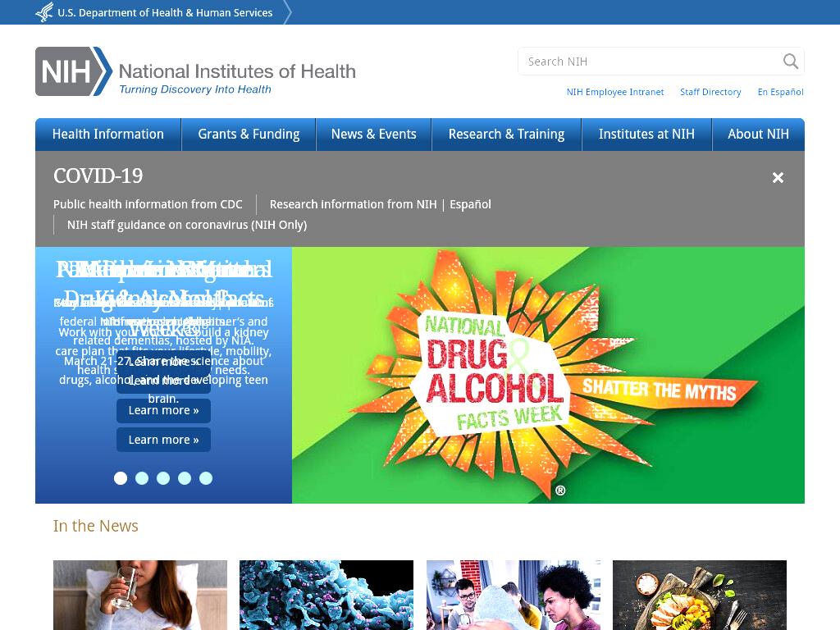Open the group conversation news thumbnail
Viewport: 840px width, 630px height.
[x=514, y=596]
